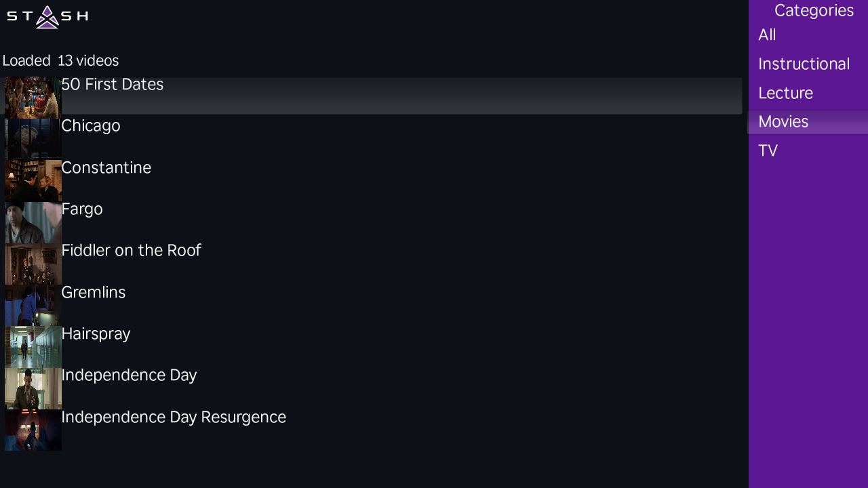Image resolution: width=868 pixels, height=488 pixels.
Task: Select the Gremlins title text
Action: tap(94, 293)
